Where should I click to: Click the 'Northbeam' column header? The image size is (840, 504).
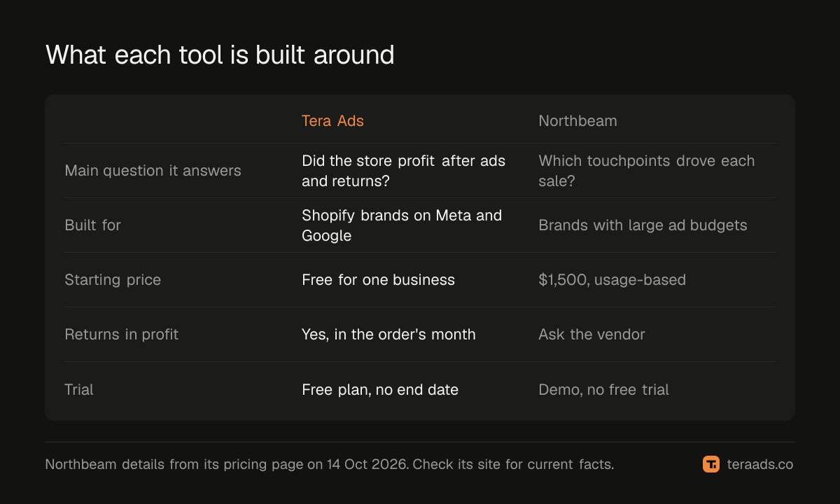(x=577, y=120)
